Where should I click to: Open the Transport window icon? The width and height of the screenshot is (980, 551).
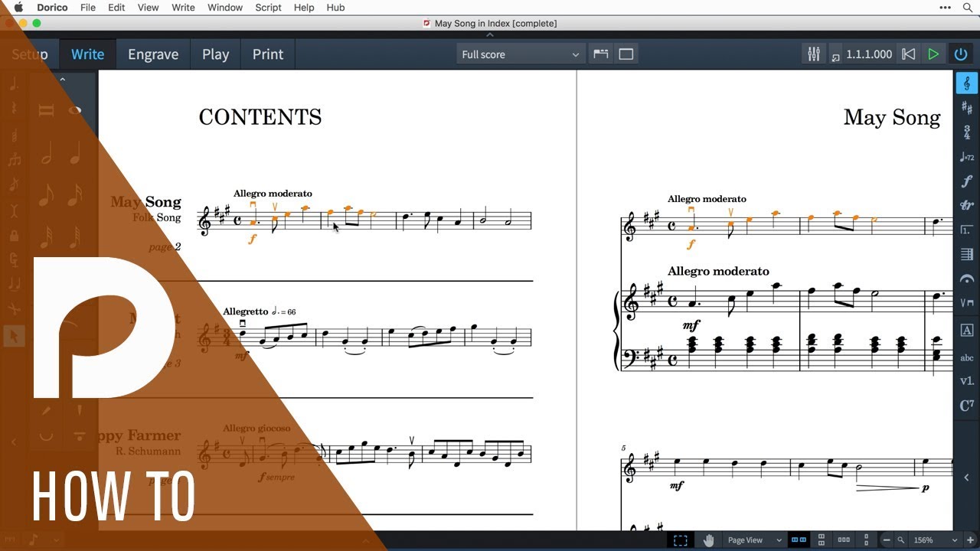point(835,57)
